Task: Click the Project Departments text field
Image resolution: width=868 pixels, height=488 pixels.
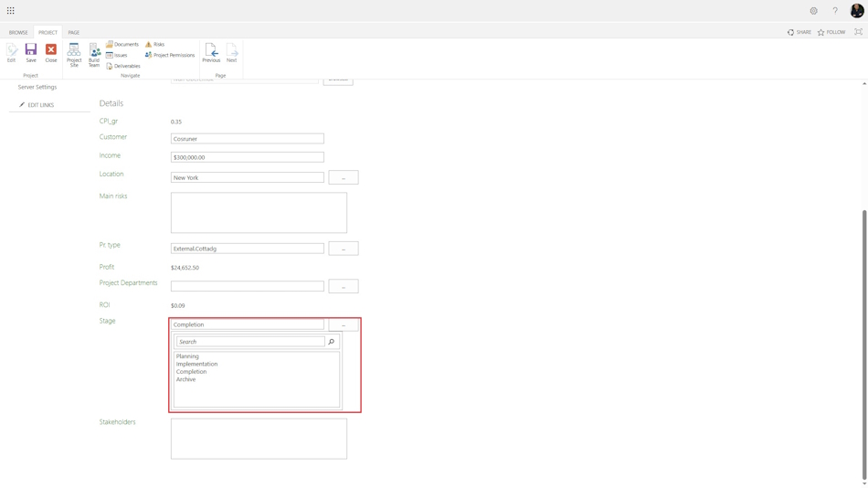Action: 247,286
